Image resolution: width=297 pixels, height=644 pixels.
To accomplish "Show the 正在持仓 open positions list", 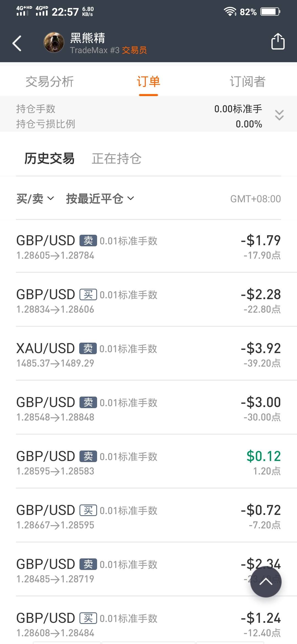I will tap(116, 159).
